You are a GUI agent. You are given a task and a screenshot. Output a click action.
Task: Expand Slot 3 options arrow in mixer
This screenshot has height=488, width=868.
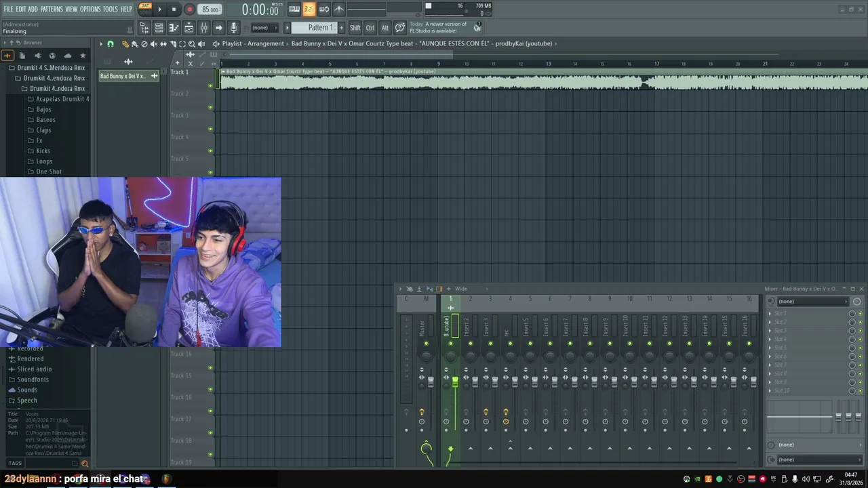(770, 331)
